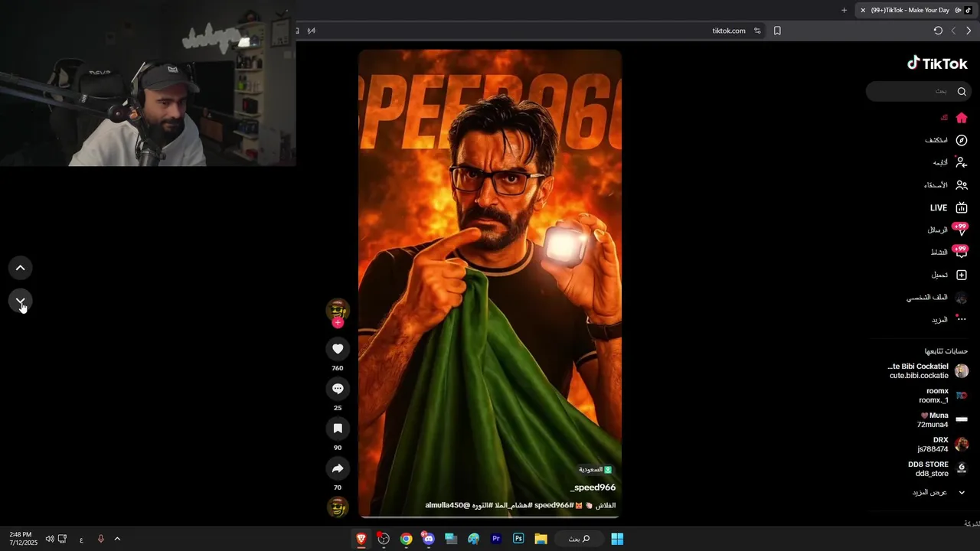Go to the next video with down arrow
Viewport: 980px width, 551px height.
tap(21, 302)
